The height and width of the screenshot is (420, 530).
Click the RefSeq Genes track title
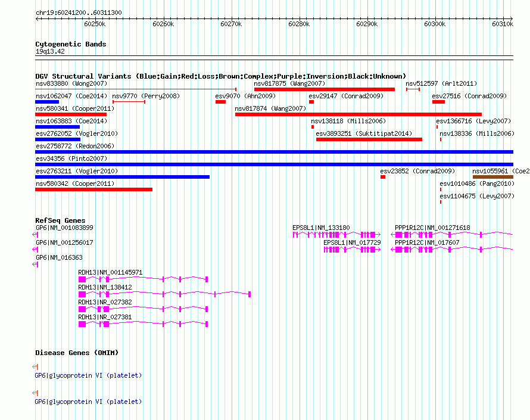click(x=60, y=220)
